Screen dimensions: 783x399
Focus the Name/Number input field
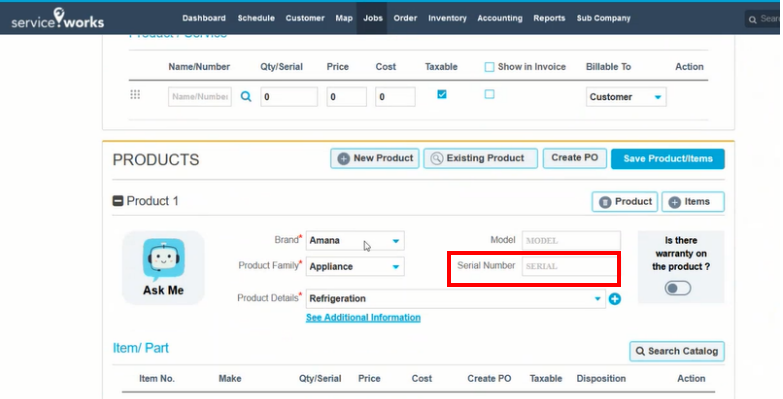(x=200, y=96)
